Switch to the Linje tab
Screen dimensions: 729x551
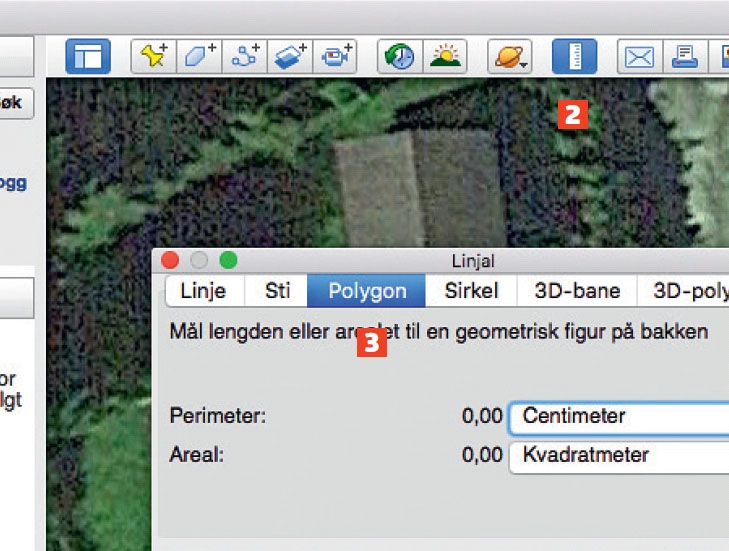tap(205, 291)
